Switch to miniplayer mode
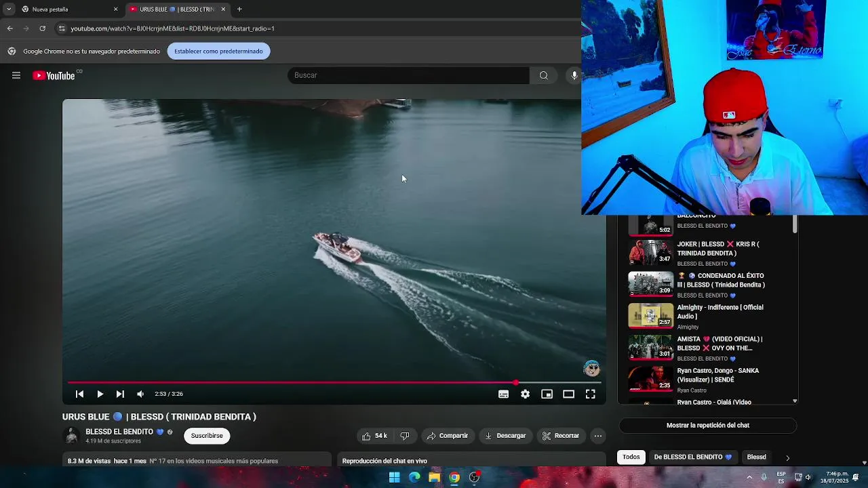This screenshot has width=868, height=488. pos(547,394)
